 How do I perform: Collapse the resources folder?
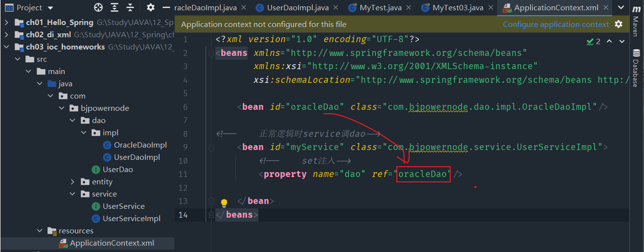[40, 231]
